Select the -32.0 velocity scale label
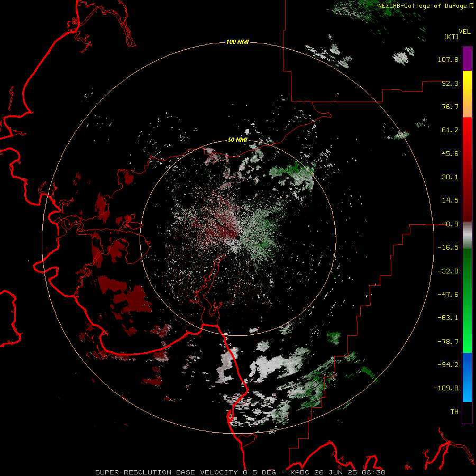The image size is (476, 476). (448, 271)
